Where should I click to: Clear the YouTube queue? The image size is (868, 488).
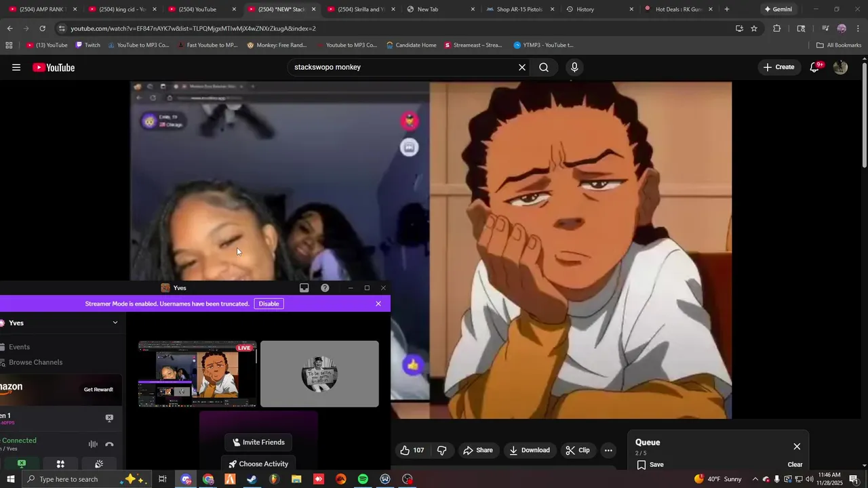[795, 465]
